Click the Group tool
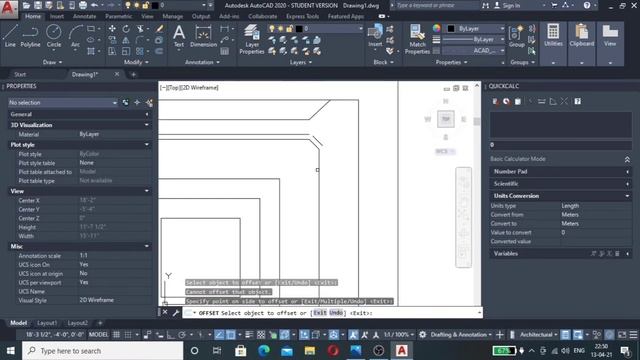The width and height of the screenshot is (640, 360). 517,36
